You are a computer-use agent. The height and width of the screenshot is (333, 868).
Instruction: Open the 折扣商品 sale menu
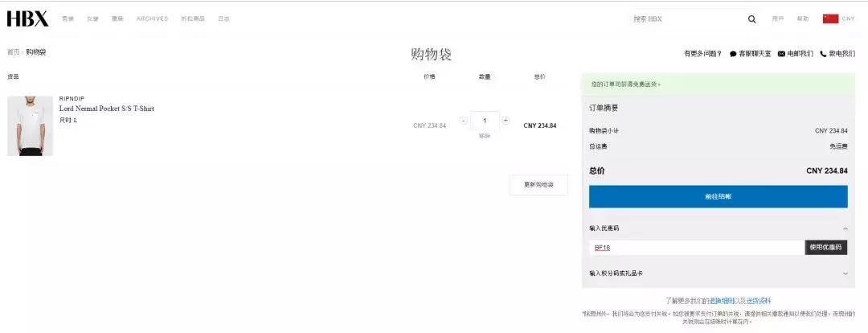[x=193, y=18]
